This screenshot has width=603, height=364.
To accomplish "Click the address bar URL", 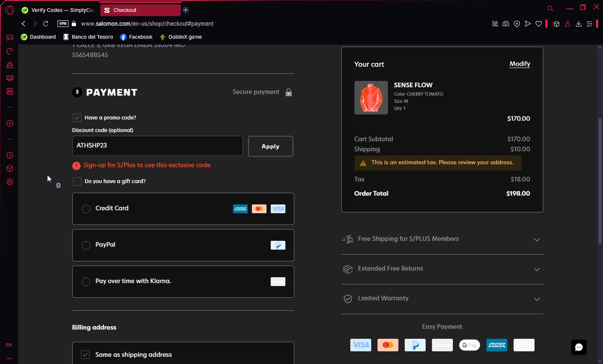I will click(147, 24).
